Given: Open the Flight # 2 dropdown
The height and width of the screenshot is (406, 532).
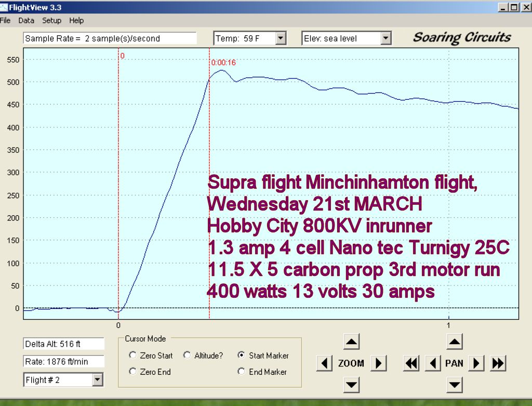Looking at the screenshot, I should [97, 380].
